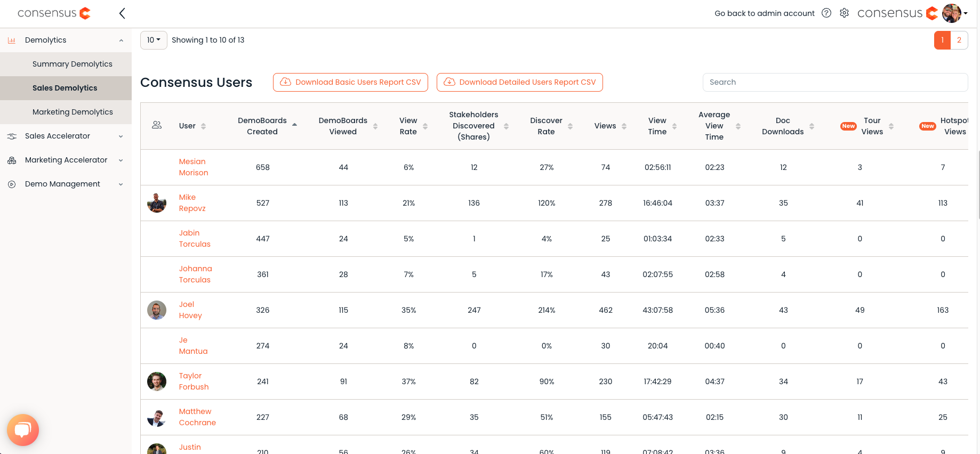Open Je Mantua user link
The image size is (980, 454).
coord(193,346)
